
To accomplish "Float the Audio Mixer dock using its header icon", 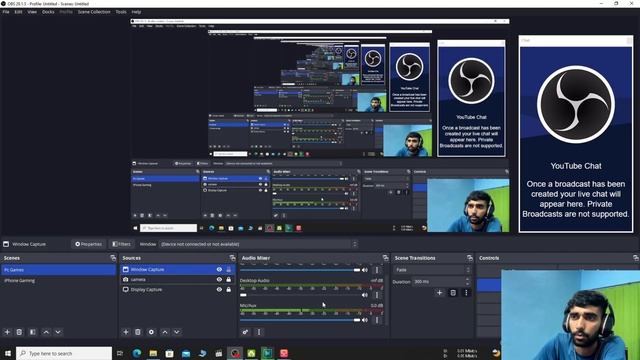I will coord(385,258).
